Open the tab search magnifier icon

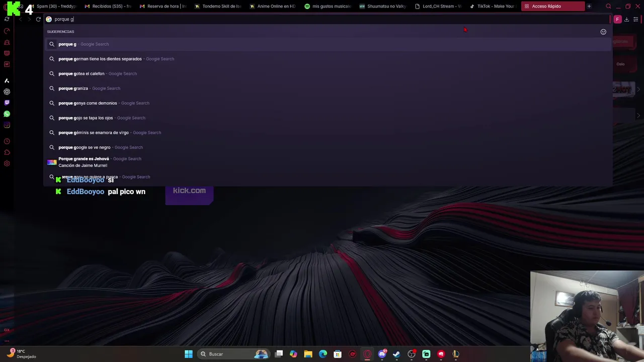coord(608,6)
